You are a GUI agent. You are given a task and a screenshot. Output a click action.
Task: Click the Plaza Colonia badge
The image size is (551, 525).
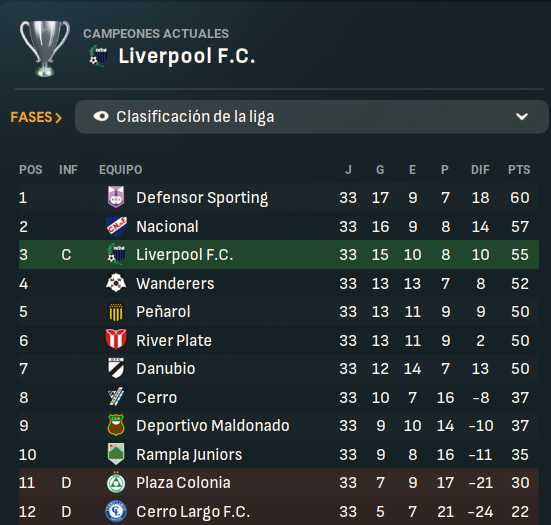(x=116, y=482)
